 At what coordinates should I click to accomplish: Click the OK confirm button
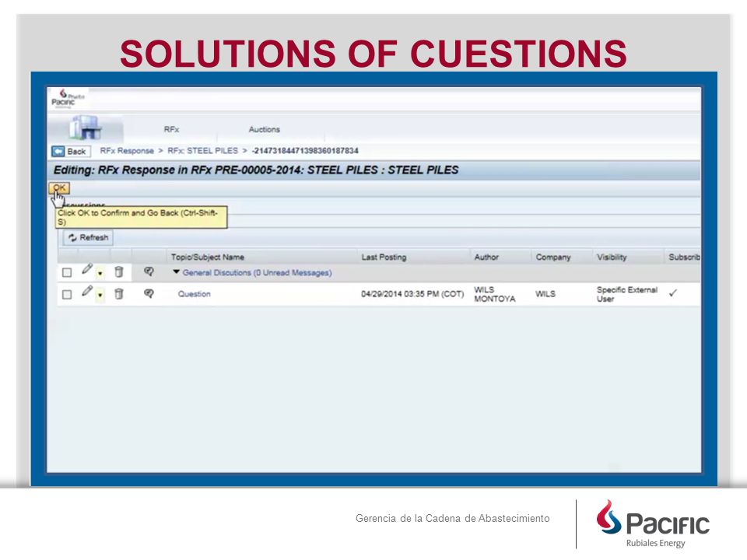coord(59,187)
